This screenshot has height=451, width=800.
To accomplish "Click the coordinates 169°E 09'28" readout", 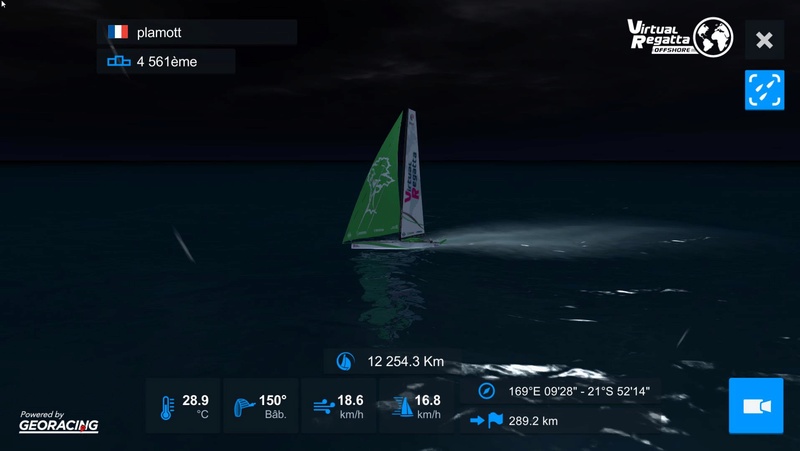I will point(579,391).
